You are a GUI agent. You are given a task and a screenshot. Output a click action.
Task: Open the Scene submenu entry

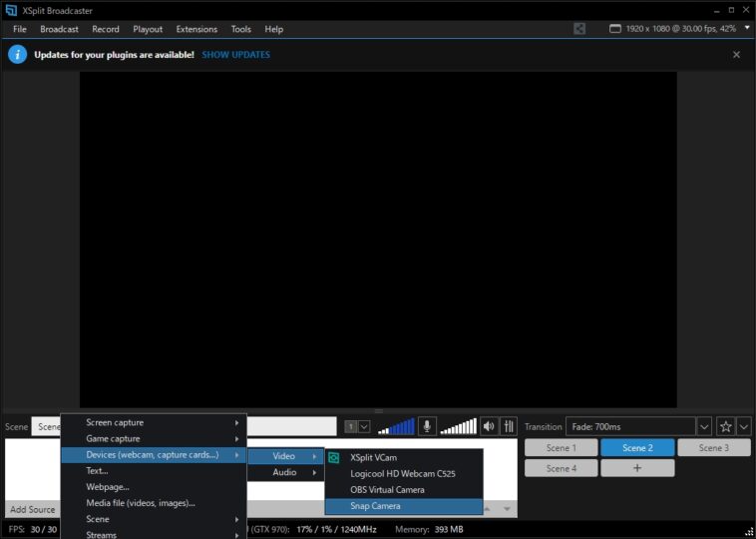click(x=154, y=519)
